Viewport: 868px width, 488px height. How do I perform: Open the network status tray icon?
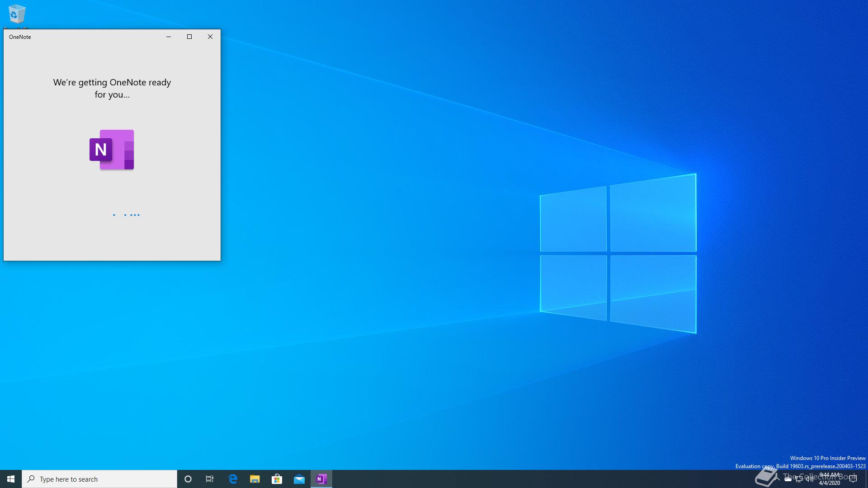click(799, 479)
